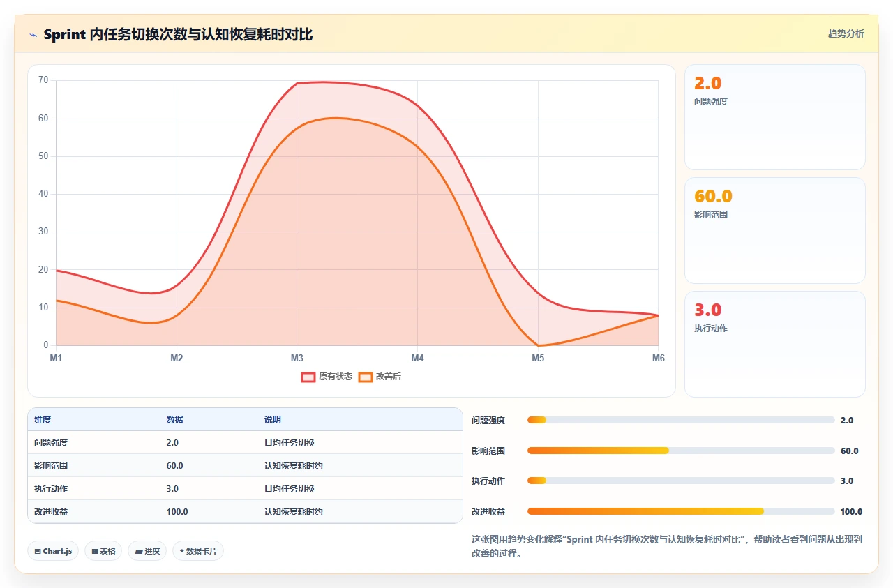Click the 说明 column header

click(272, 420)
